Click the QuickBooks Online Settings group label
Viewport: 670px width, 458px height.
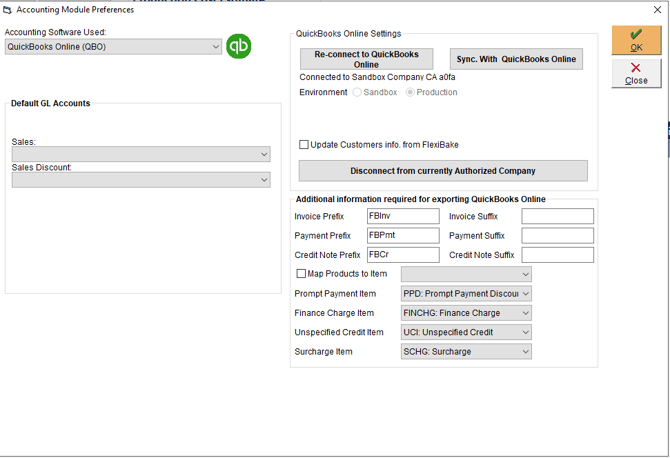coord(348,34)
